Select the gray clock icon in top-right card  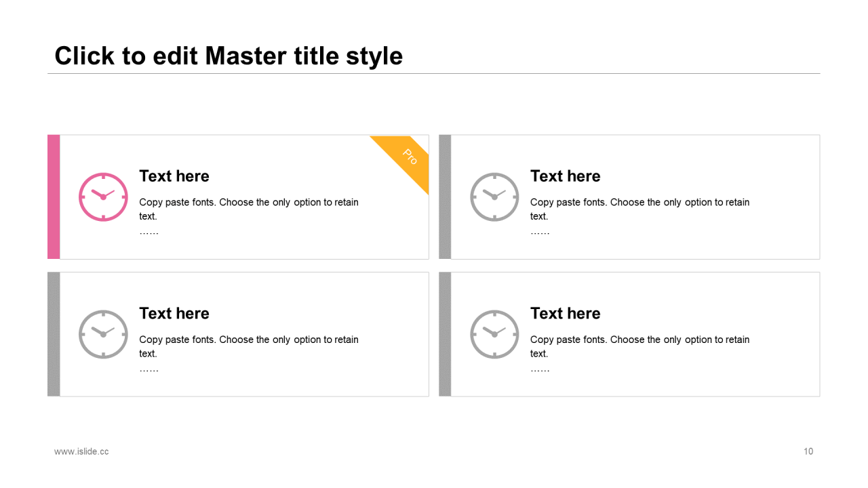[494, 197]
